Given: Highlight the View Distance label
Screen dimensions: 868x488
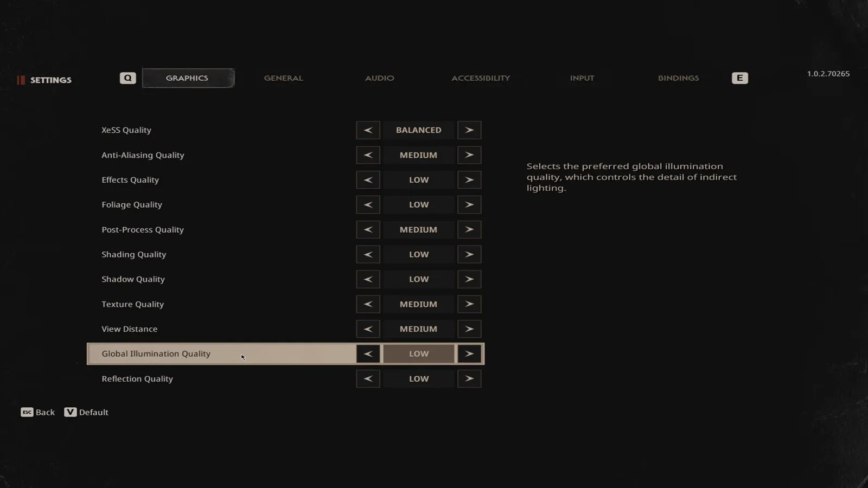Looking at the screenshot, I should point(130,329).
